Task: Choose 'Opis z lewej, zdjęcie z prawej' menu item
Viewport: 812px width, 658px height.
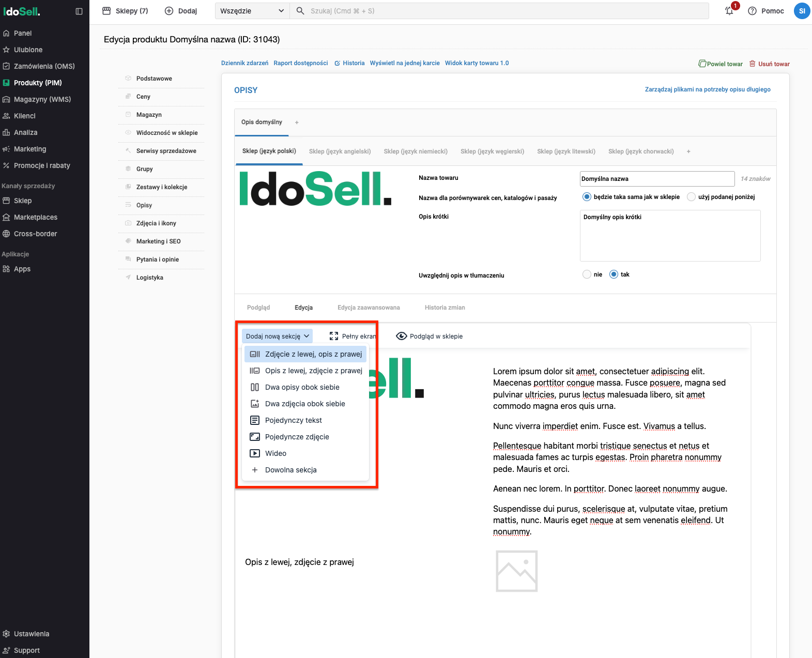Action: 305,371
